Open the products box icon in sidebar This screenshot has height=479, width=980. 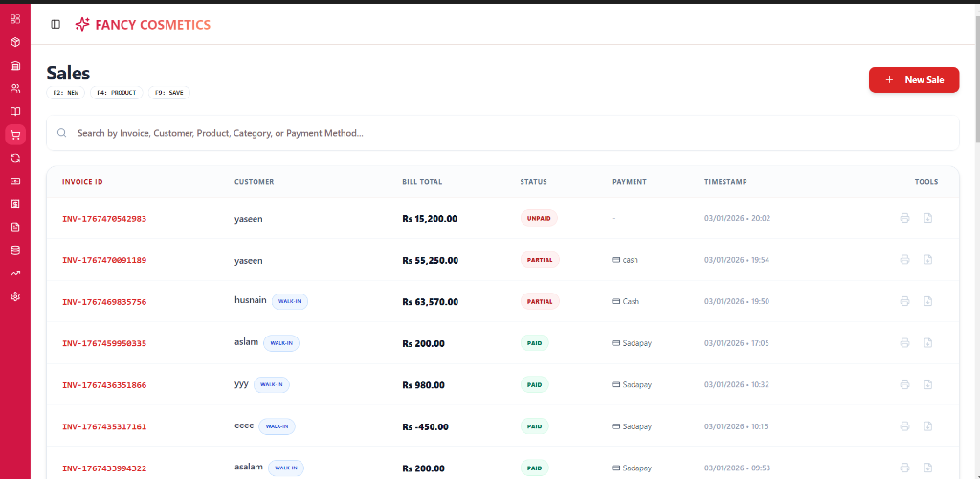point(15,42)
